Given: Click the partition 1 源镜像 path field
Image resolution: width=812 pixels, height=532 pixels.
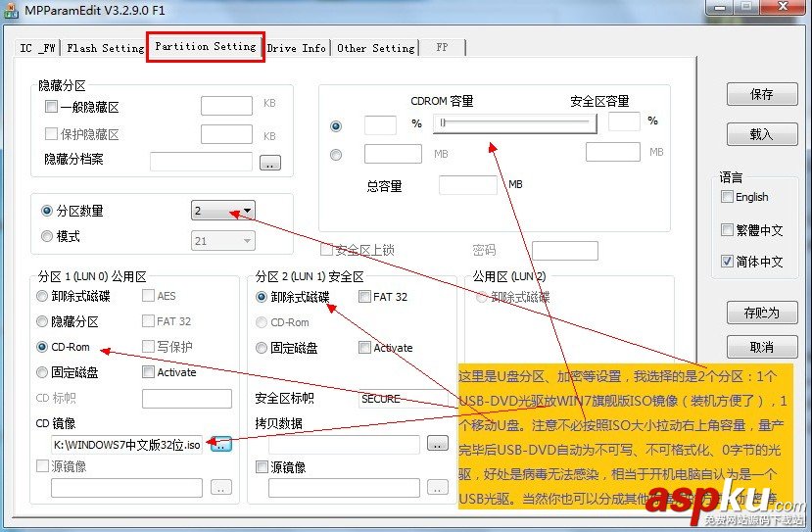Looking at the screenshot, I should click(127, 488).
